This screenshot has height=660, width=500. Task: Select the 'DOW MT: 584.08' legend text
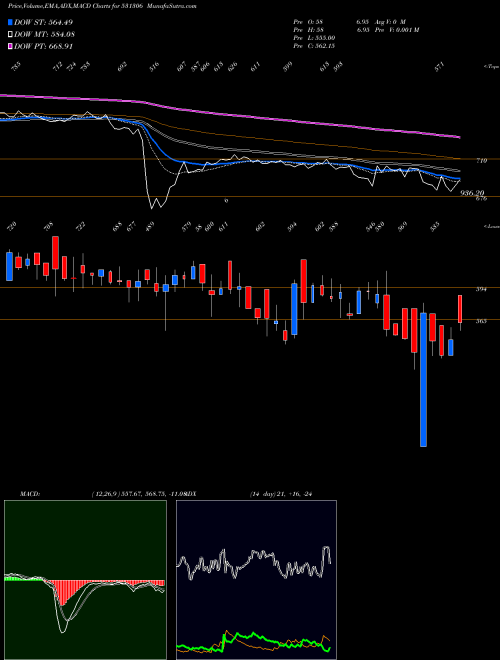pyautogui.click(x=45, y=35)
